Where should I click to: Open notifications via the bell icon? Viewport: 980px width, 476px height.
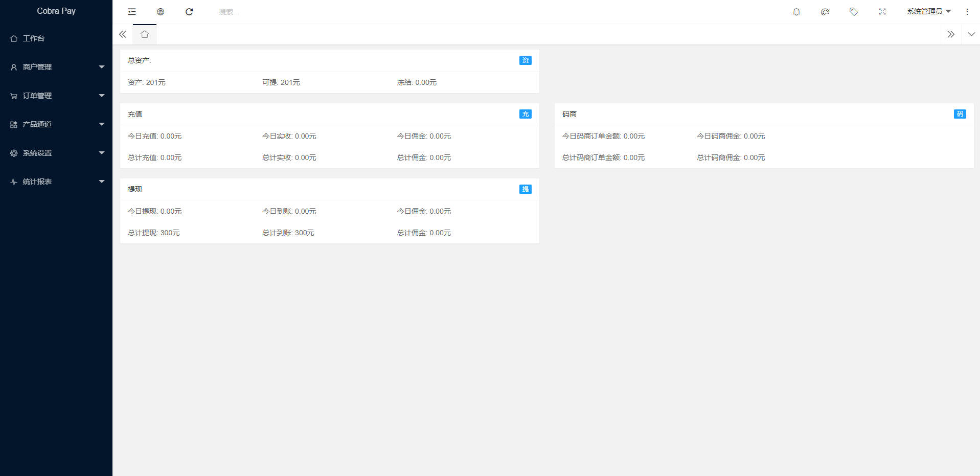coord(796,12)
